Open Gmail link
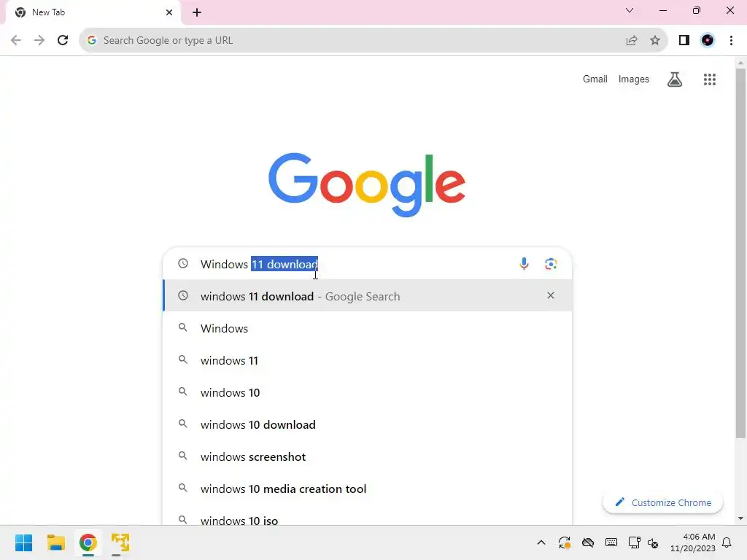The image size is (747, 560). tap(595, 79)
